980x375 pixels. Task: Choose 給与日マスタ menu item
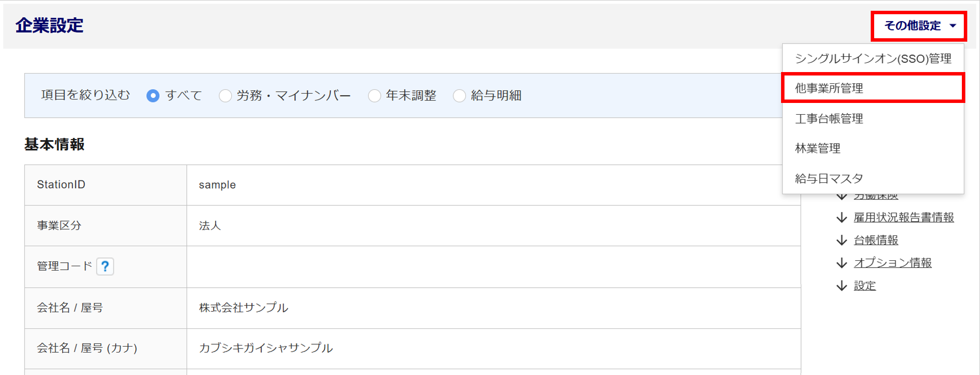[x=873, y=178]
